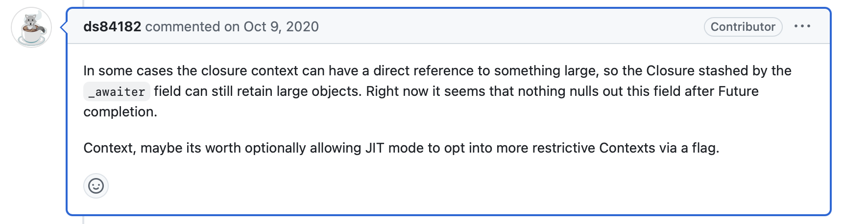Visit the ds84182 username link
Screen dimensions: 868x224
click(x=112, y=26)
